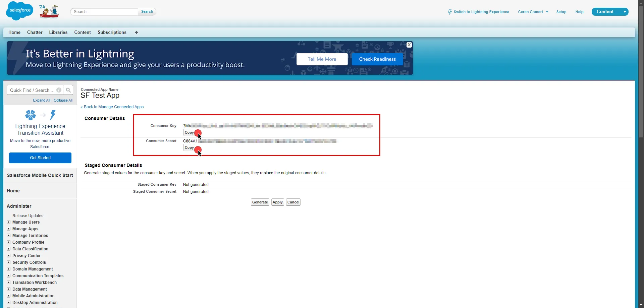Open Release Updates in Administer

[x=28, y=216]
